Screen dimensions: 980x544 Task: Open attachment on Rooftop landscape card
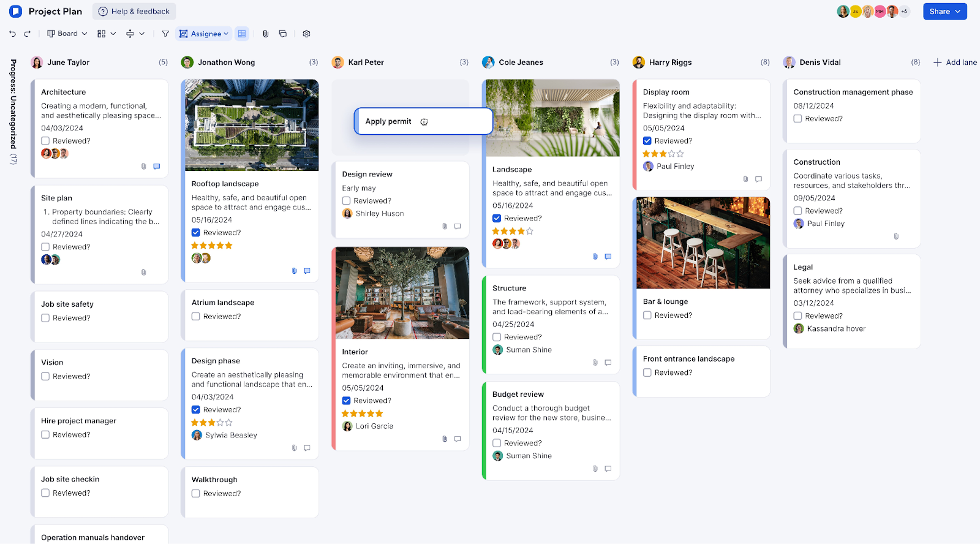(294, 271)
